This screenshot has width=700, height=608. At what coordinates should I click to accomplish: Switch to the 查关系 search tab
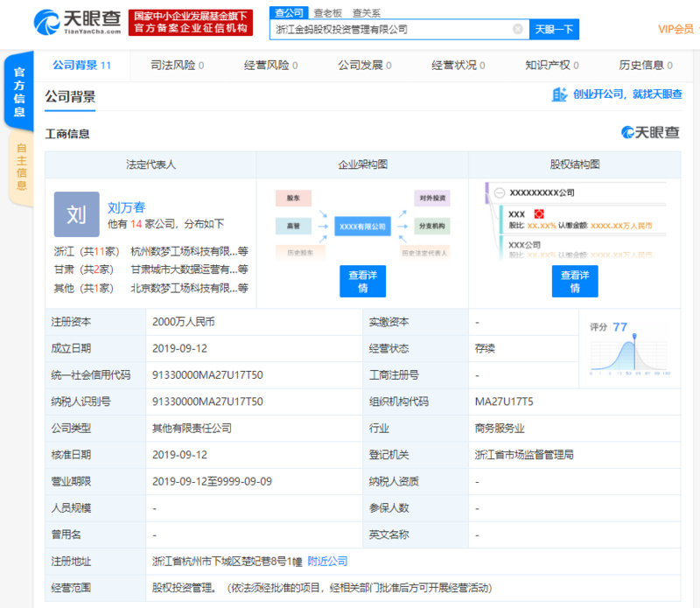coord(366,13)
